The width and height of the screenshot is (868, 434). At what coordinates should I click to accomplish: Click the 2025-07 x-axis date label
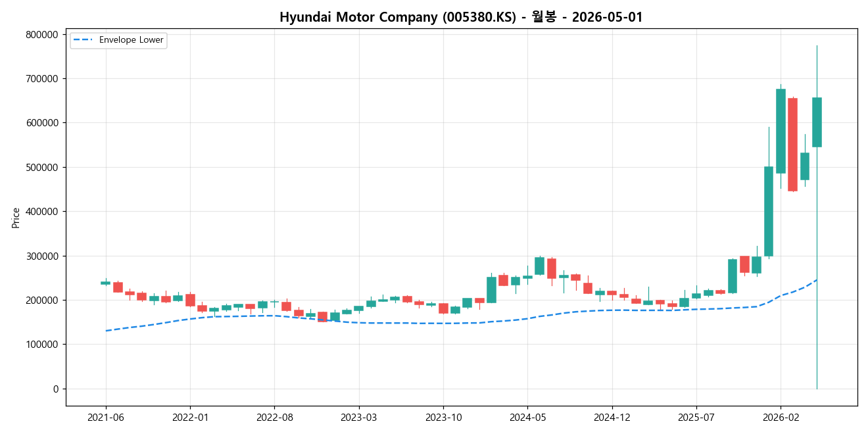(696, 417)
